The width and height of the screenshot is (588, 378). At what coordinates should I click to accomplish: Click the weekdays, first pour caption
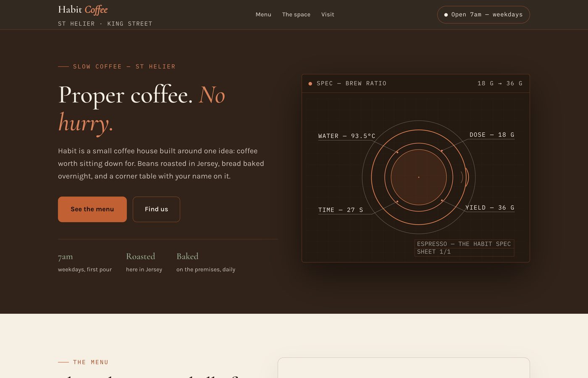[85, 270]
